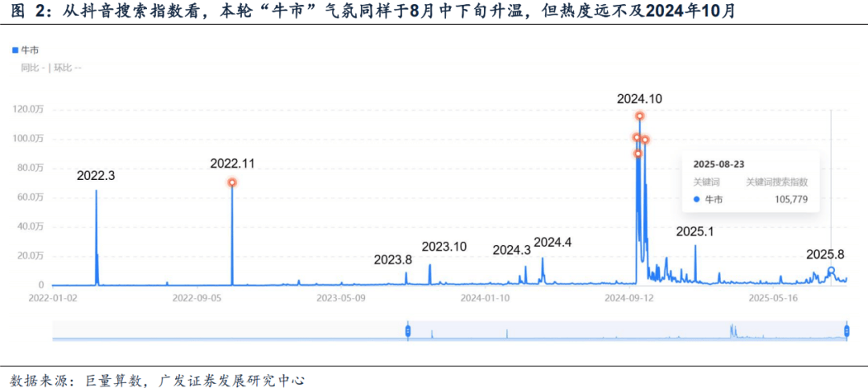
Task: Click the blue dot beside 牛市 in the tooltip
Action: (697, 199)
